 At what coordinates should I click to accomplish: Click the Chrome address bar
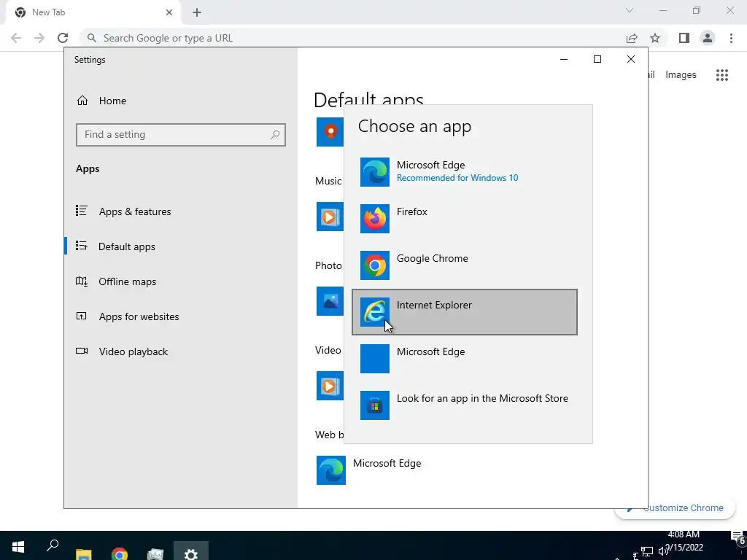tap(352, 38)
